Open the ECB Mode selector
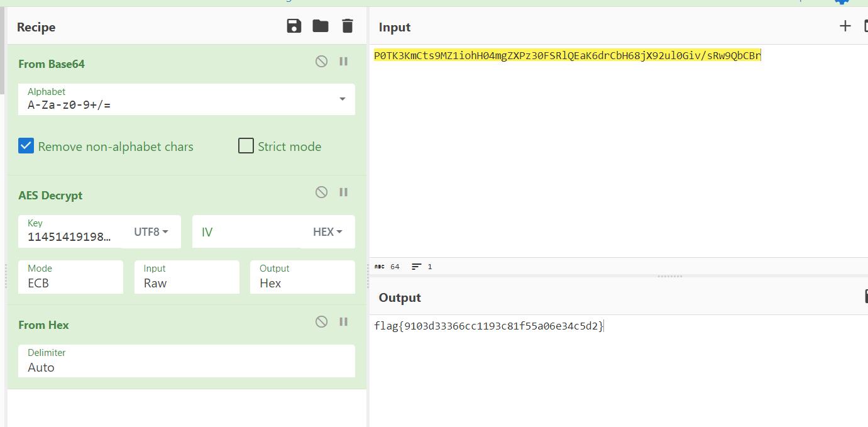This screenshot has height=427, width=868. 70,277
